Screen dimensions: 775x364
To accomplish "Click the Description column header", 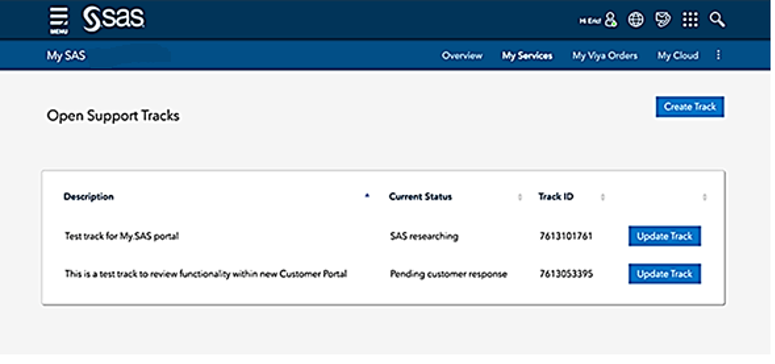I will coord(88,196).
